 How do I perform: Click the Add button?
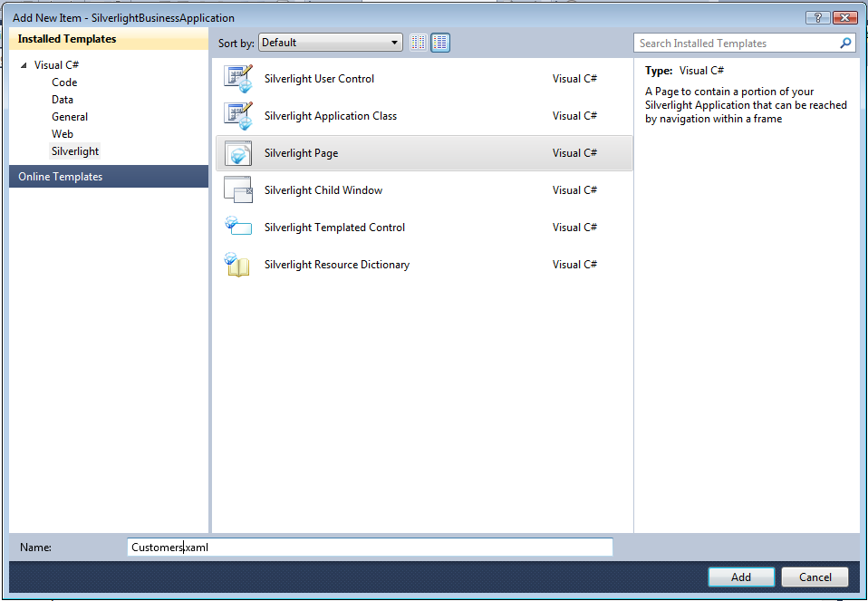coord(741,577)
